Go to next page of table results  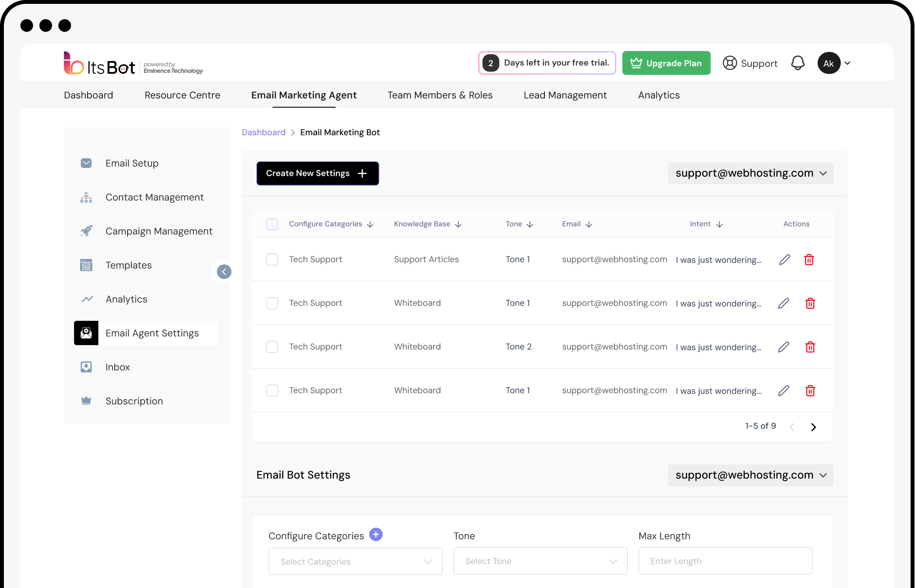[813, 427]
